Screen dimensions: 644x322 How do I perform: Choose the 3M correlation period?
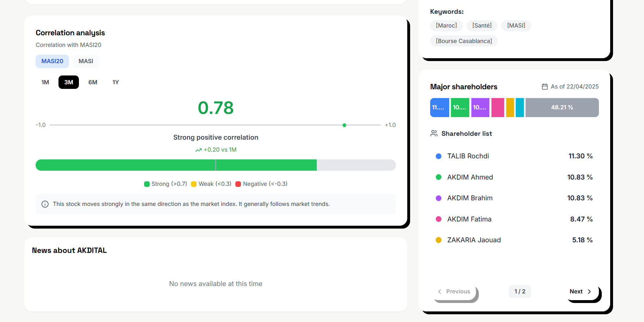(69, 82)
